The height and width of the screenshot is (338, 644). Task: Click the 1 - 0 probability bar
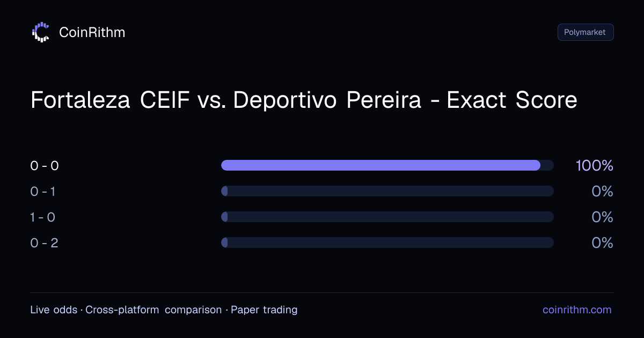tap(387, 217)
